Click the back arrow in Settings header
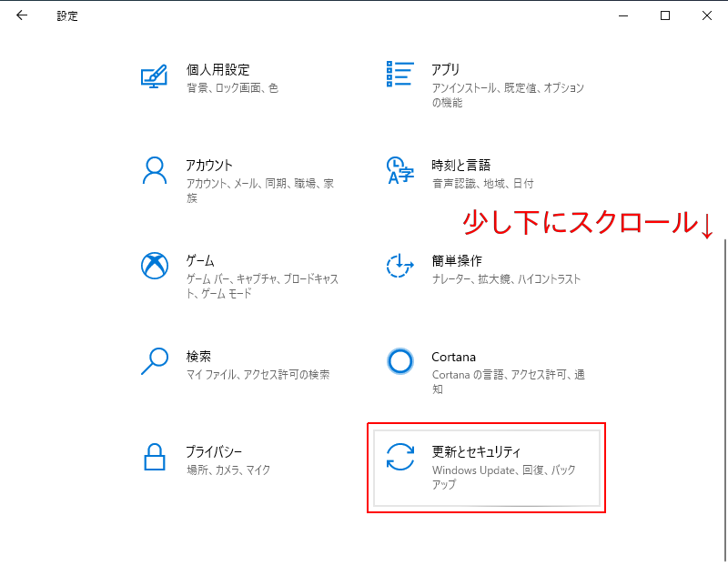Screen dimensions: 728x576 point(22,15)
